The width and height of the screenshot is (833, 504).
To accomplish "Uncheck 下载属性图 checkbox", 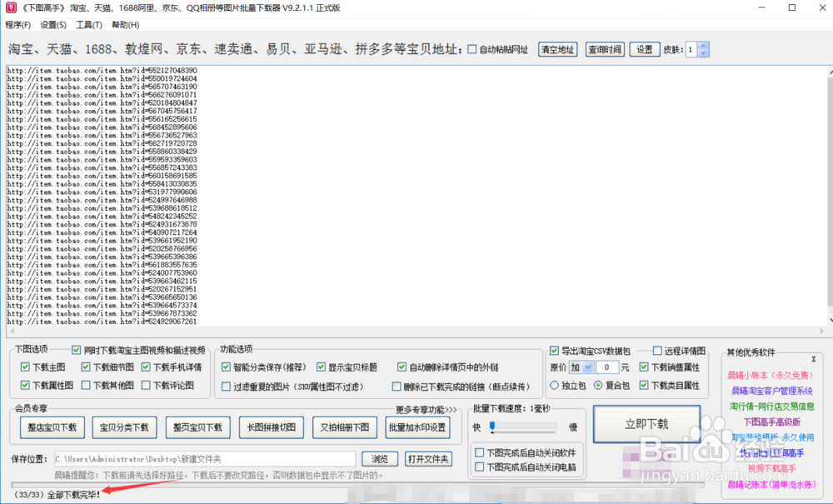I will (25, 385).
